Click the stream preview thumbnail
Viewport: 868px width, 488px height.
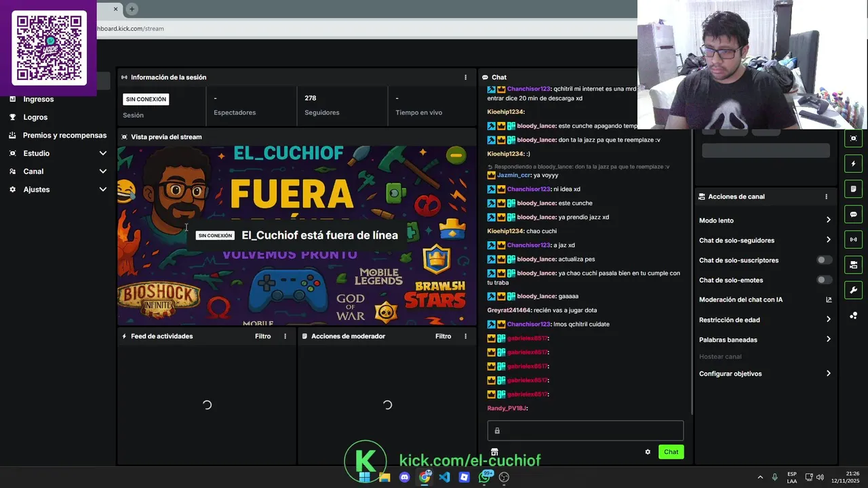click(x=297, y=235)
